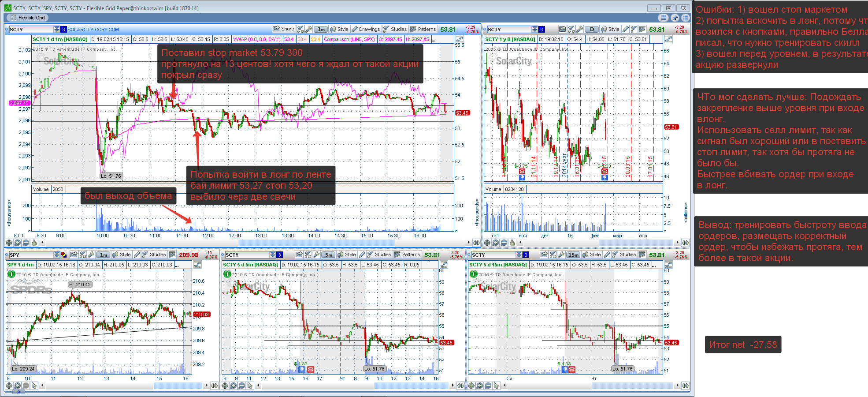This screenshot has width=868, height=397.
Task: Click the blue link color box 3 in the daily SCTY chart
Action: pyautogui.click(x=542, y=30)
